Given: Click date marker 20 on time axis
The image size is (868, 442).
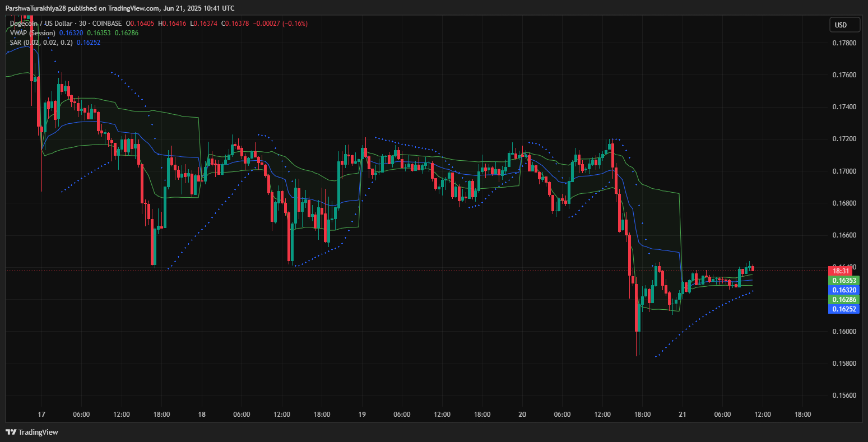Looking at the screenshot, I should pyautogui.click(x=522, y=415).
